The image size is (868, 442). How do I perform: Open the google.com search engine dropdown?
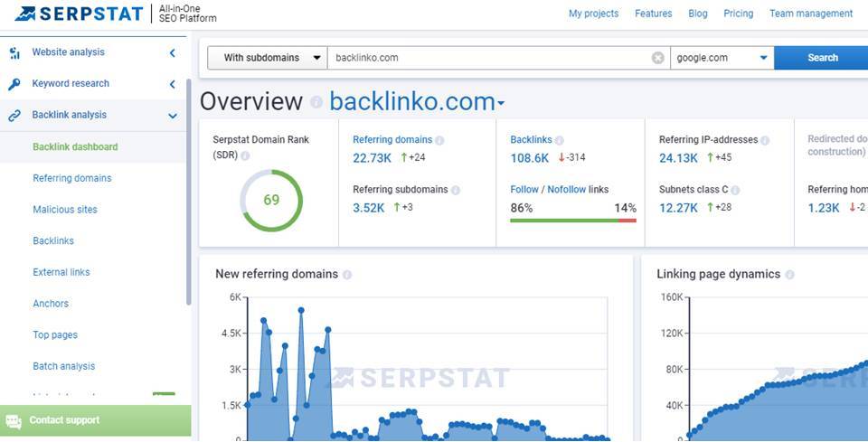[x=722, y=58]
